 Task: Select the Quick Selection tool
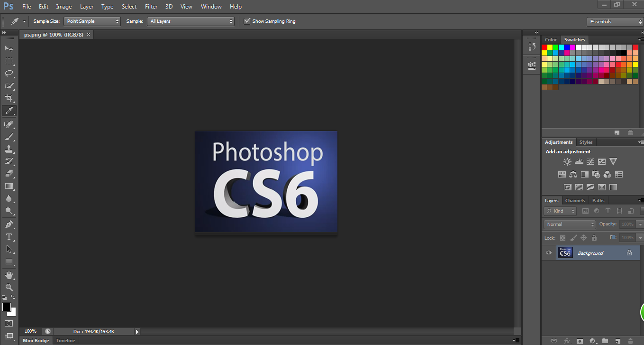9,86
